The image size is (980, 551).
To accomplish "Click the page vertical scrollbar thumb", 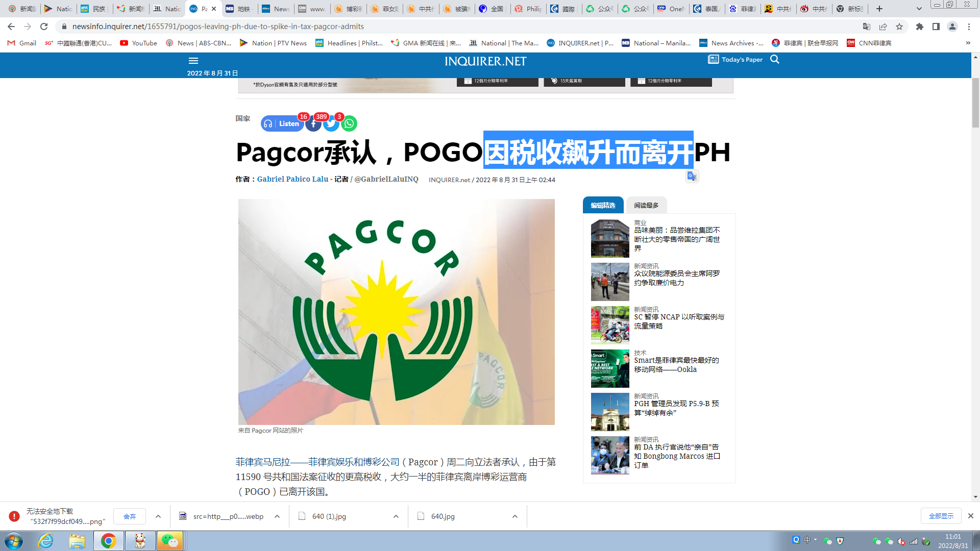I will [975, 102].
